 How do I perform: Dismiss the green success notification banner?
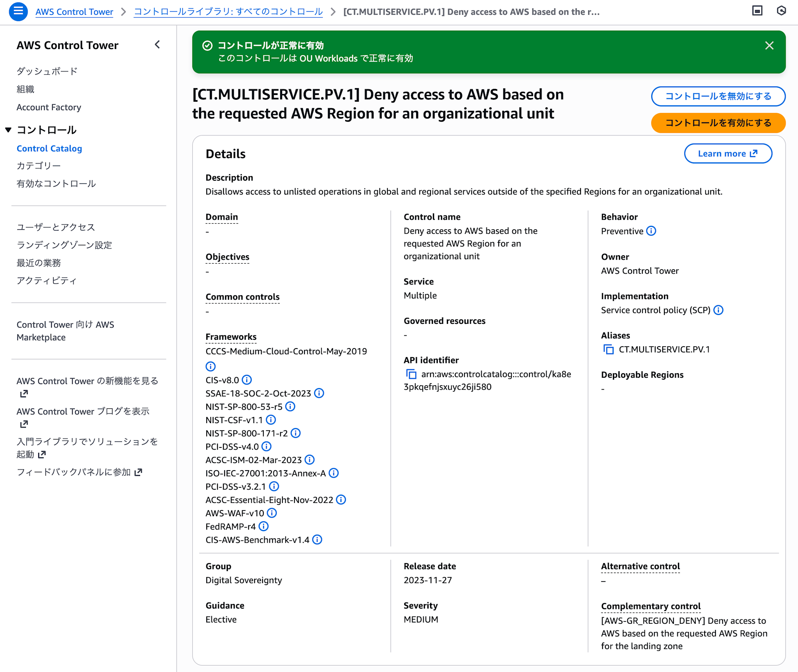coord(769,45)
